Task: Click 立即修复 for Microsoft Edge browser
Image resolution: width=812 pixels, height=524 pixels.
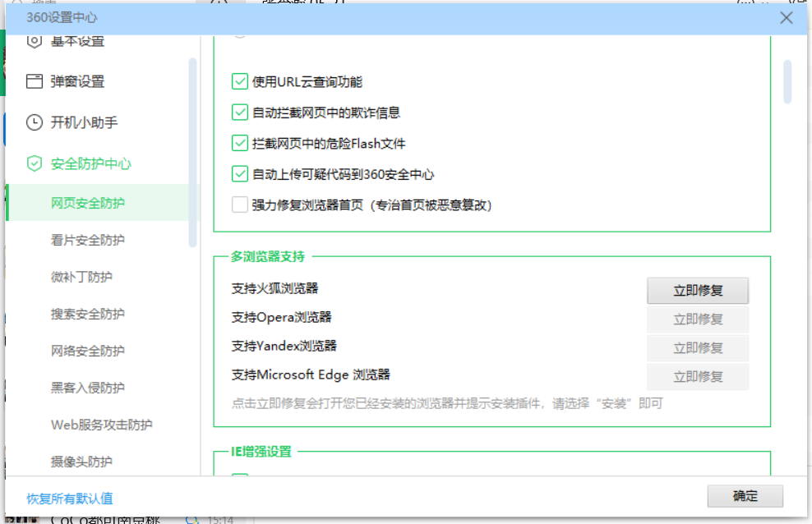Action: pos(698,377)
